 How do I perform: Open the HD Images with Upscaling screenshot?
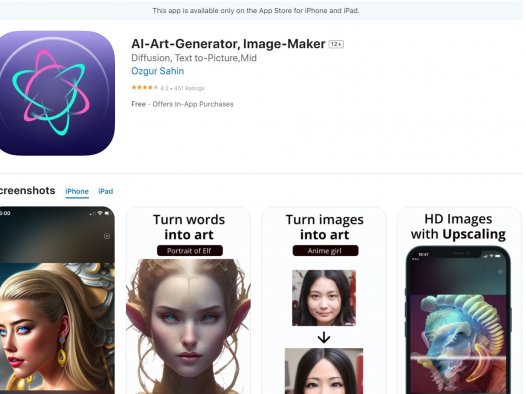(459, 301)
